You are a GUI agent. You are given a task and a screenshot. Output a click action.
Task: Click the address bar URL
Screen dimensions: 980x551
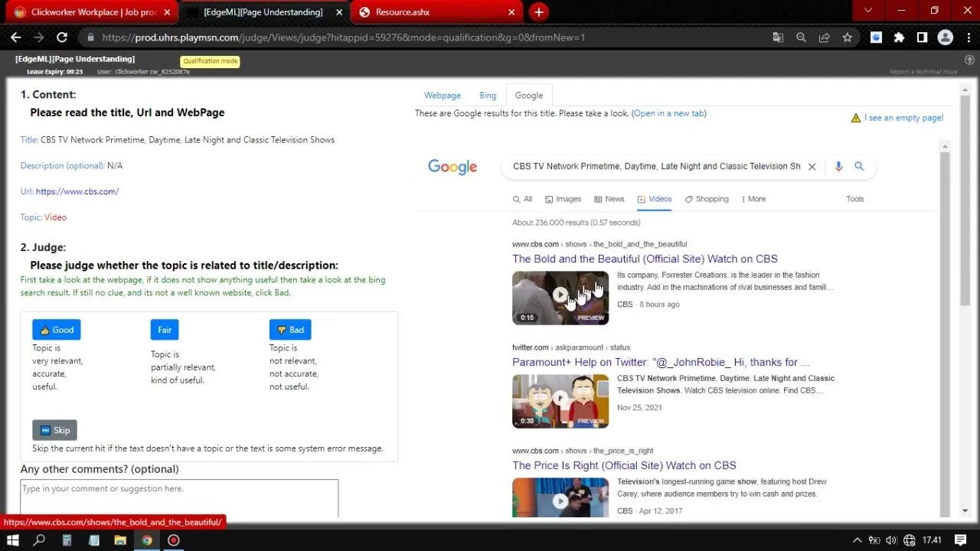pos(343,37)
